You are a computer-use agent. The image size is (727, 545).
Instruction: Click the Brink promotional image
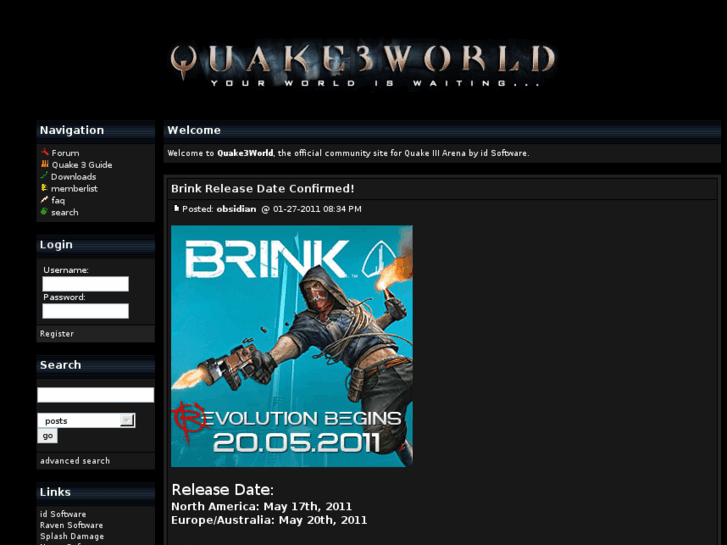pos(292,346)
